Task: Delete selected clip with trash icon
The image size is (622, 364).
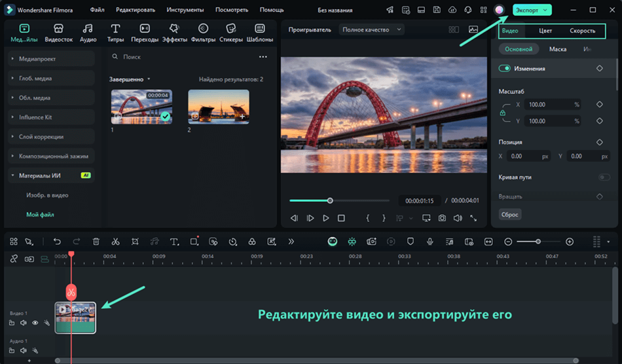Action: point(96,242)
